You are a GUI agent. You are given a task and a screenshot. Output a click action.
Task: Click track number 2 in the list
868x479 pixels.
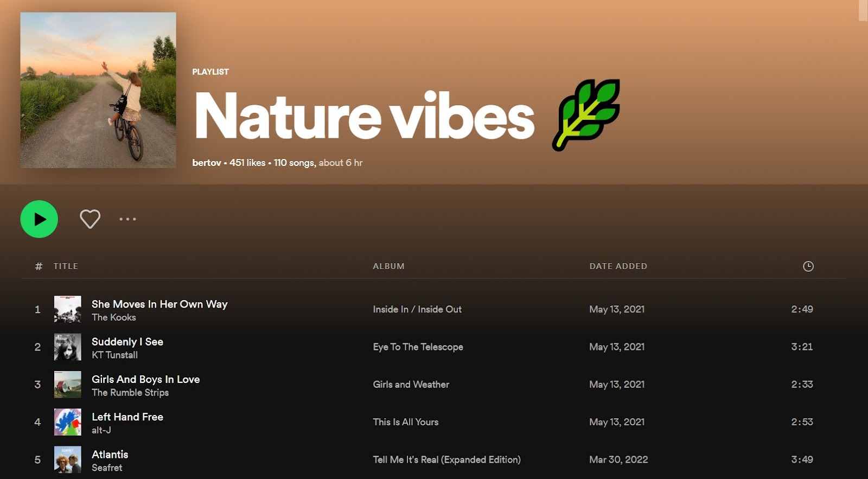click(37, 347)
